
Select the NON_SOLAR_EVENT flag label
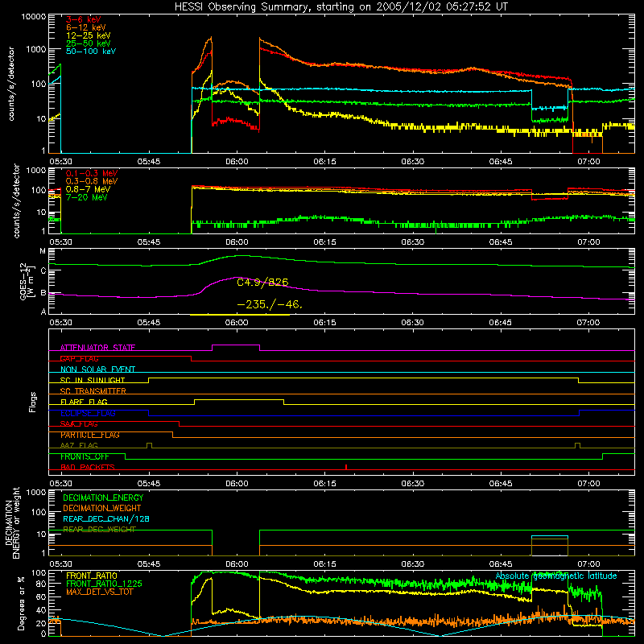97,369
